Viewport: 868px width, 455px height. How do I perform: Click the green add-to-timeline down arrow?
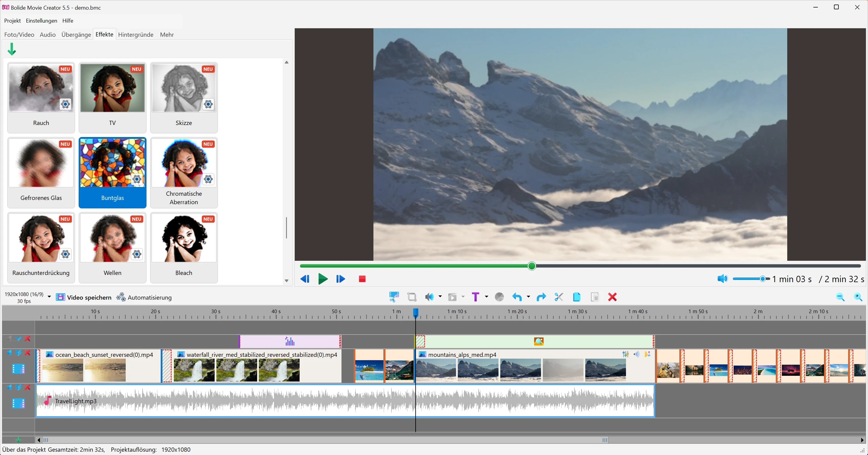[x=12, y=49]
